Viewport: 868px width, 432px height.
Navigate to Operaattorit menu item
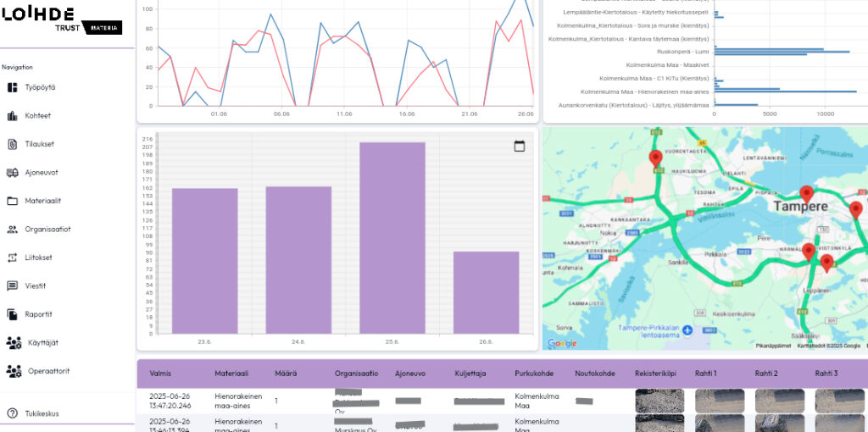(x=48, y=371)
